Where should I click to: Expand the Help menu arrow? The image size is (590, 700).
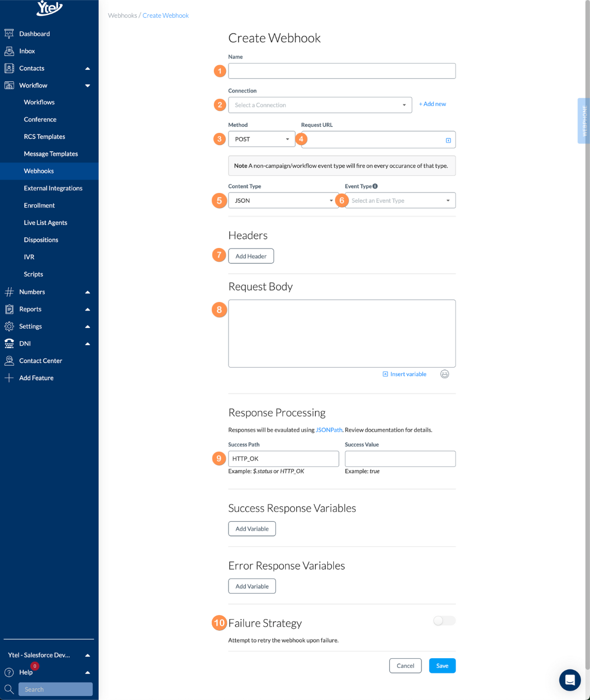tap(88, 673)
